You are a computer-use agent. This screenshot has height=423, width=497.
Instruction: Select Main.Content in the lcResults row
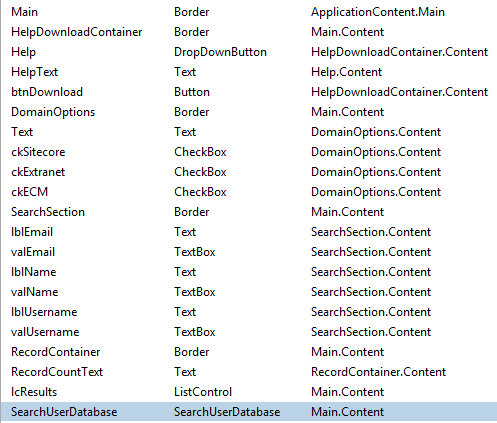pyautogui.click(x=348, y=392)
